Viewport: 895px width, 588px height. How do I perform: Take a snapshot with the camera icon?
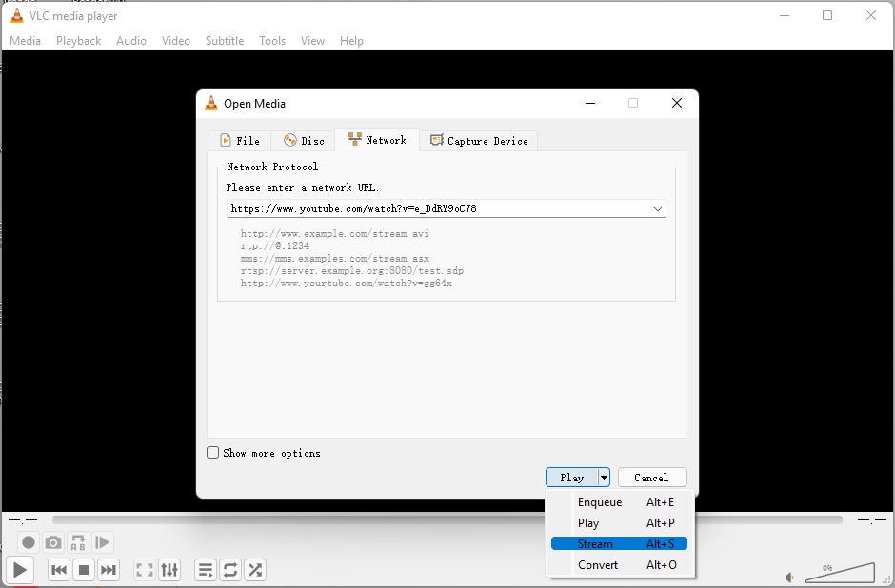point(53,542)
